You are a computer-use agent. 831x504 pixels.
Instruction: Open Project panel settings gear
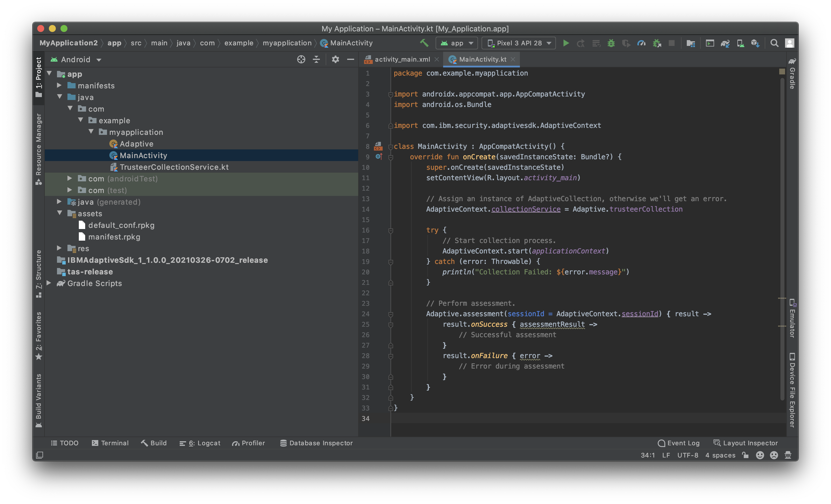pyautogui.click(x=335, y=59)
